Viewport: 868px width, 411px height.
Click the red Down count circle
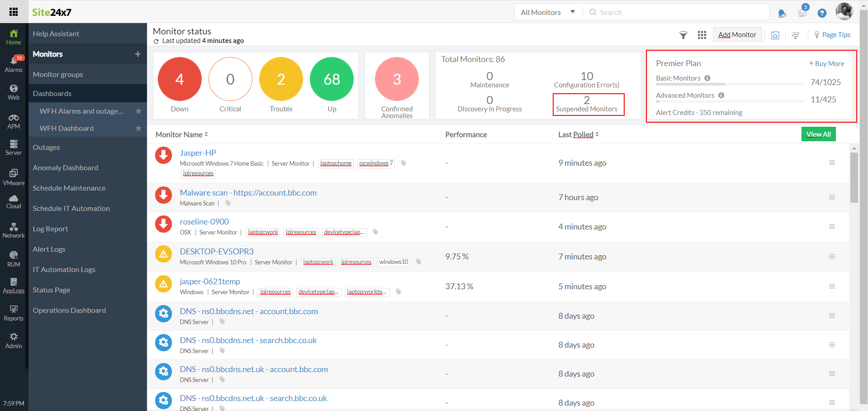[180, 79]
